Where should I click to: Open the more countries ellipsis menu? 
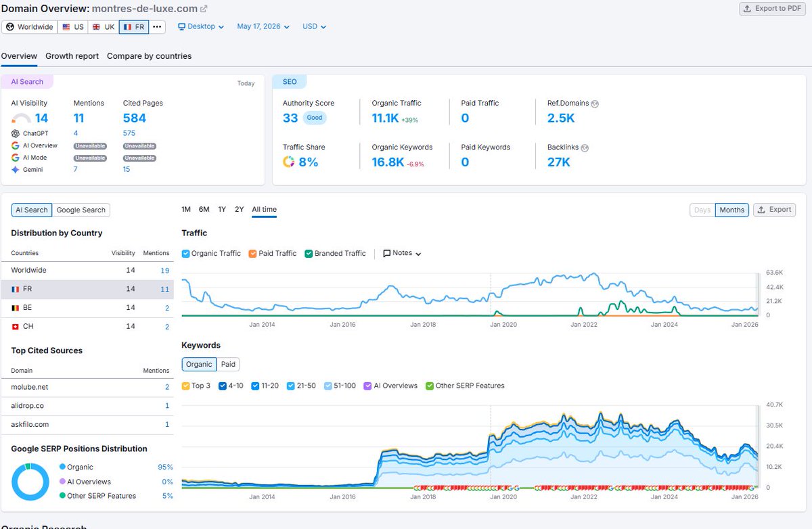157,27
